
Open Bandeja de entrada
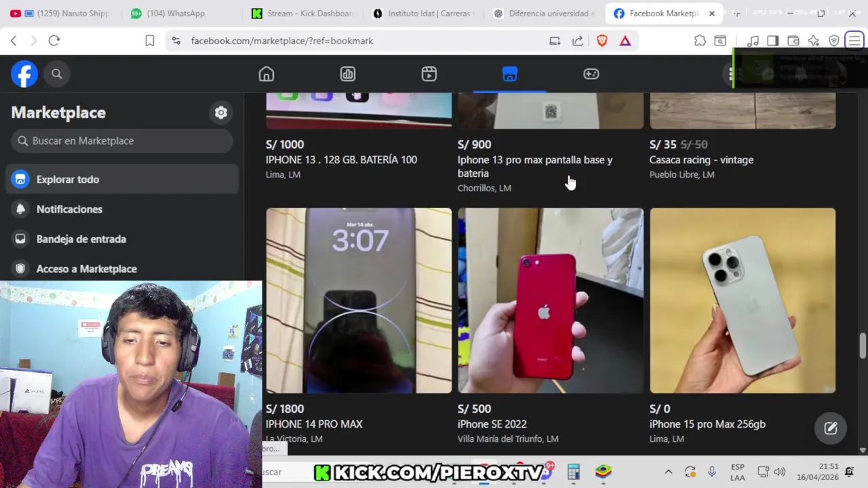coord(122,239)
